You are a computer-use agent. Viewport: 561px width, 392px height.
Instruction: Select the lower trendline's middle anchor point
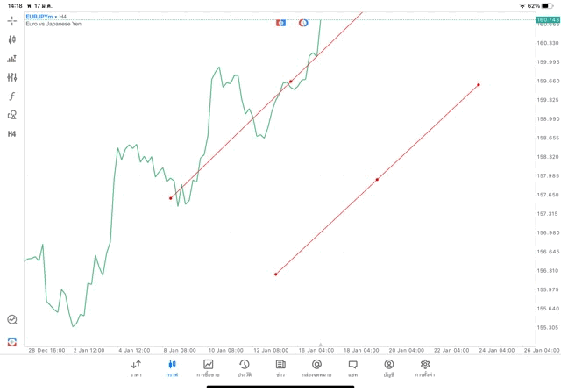pos(377,180)
